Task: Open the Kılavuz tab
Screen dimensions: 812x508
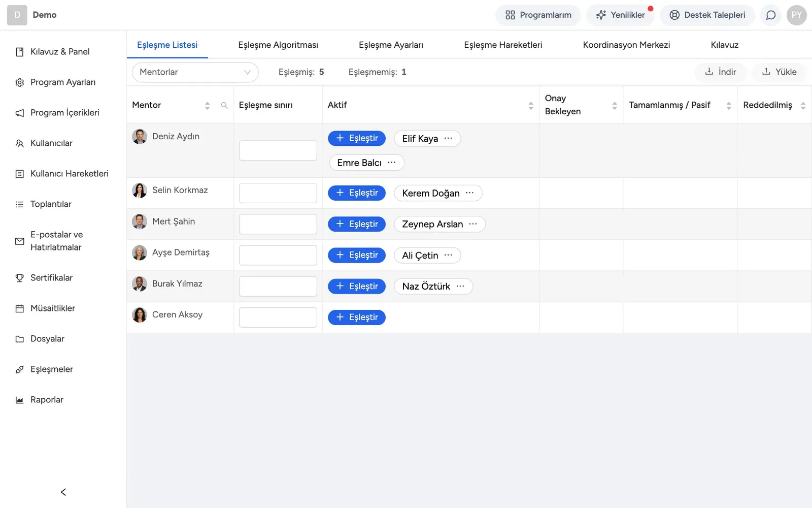Action: [724, 45]
